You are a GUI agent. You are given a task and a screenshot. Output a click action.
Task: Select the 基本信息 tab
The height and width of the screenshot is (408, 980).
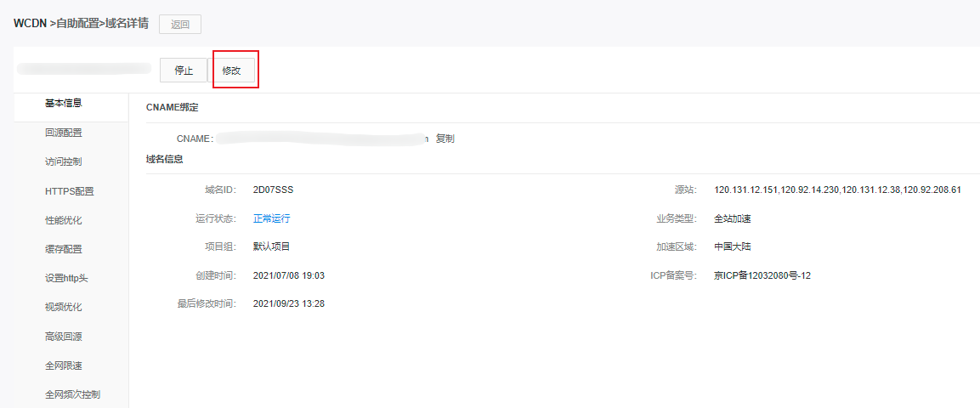(64, 104)
